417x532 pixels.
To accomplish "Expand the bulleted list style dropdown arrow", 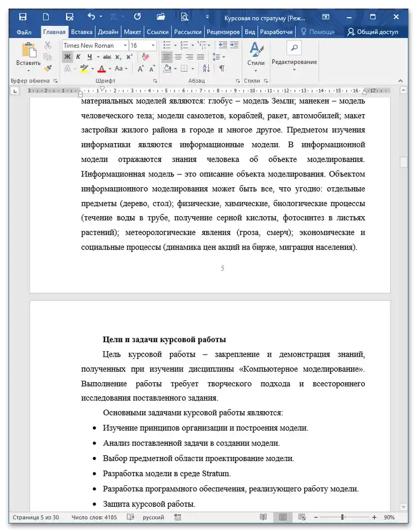I will click(175, 45).
